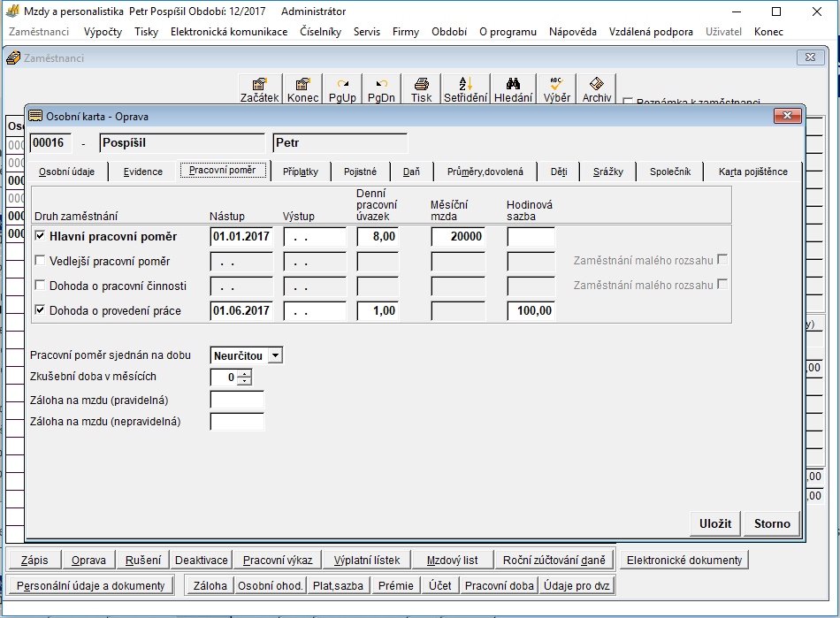
Task: Edit Hodinová sazba 100,00 field
Action: [531, 310]
